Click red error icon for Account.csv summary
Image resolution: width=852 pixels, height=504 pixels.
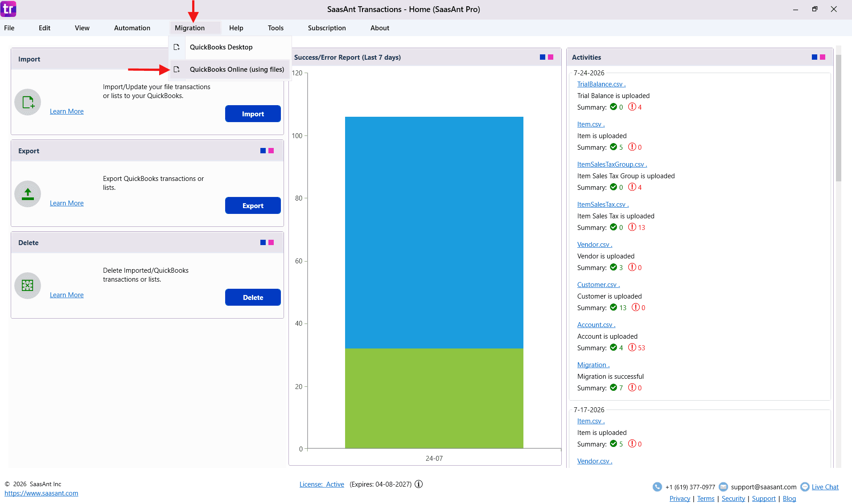pyautogui.click(x=632, y=348)
